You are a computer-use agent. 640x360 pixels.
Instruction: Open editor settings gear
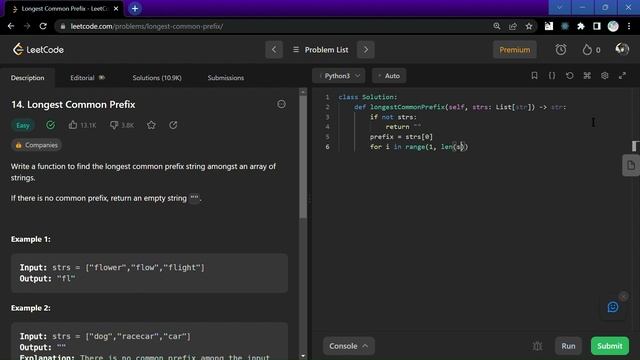(604, 76)
